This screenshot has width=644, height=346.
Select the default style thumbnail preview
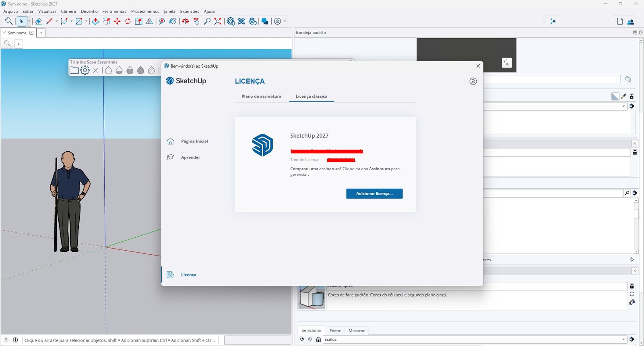pos(312,298)
